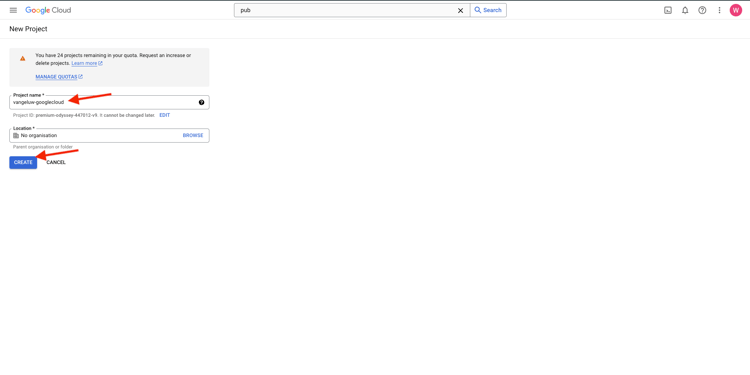Open the hamburger navigation menu
This screenshot has width=750, height=375.
[13, 10]
